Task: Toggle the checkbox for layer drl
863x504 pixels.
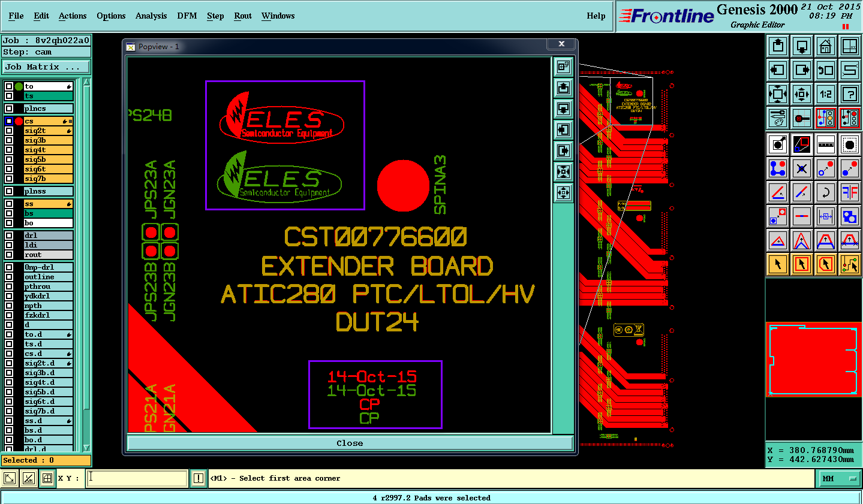Action: click(x=8, y=236)
